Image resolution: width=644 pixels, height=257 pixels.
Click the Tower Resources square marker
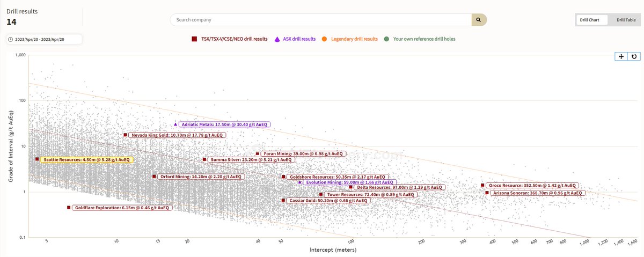(321, 194)
